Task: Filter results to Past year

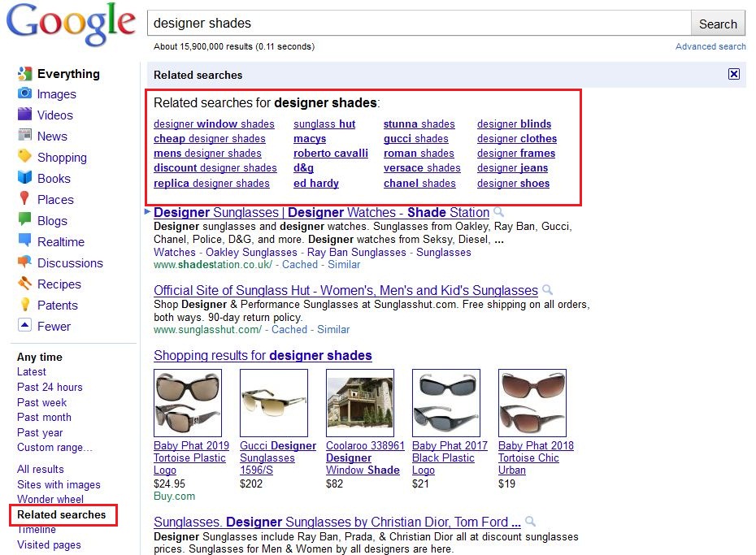Action: coord(40,432)
